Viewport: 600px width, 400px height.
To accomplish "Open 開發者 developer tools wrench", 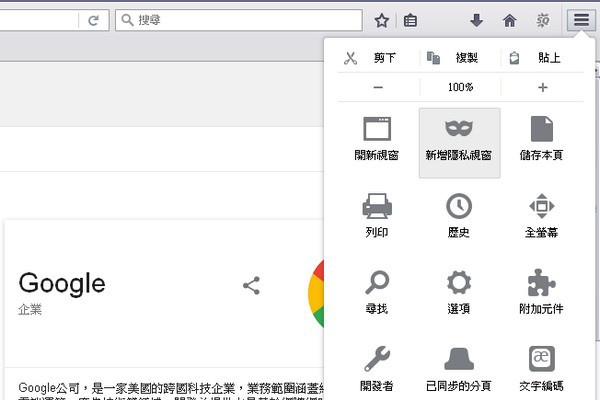I will click(x=377, y=369).
